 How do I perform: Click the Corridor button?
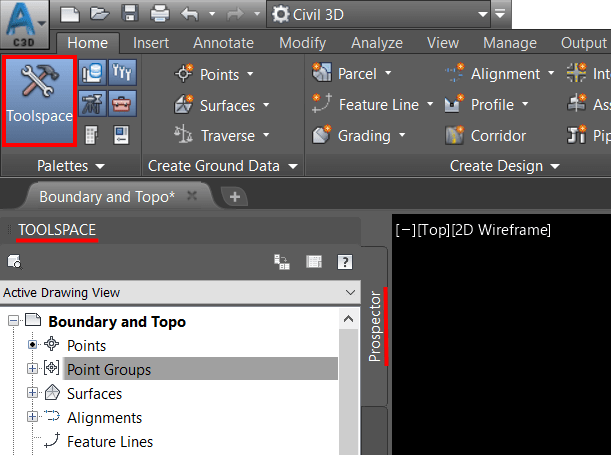[486, 136]
